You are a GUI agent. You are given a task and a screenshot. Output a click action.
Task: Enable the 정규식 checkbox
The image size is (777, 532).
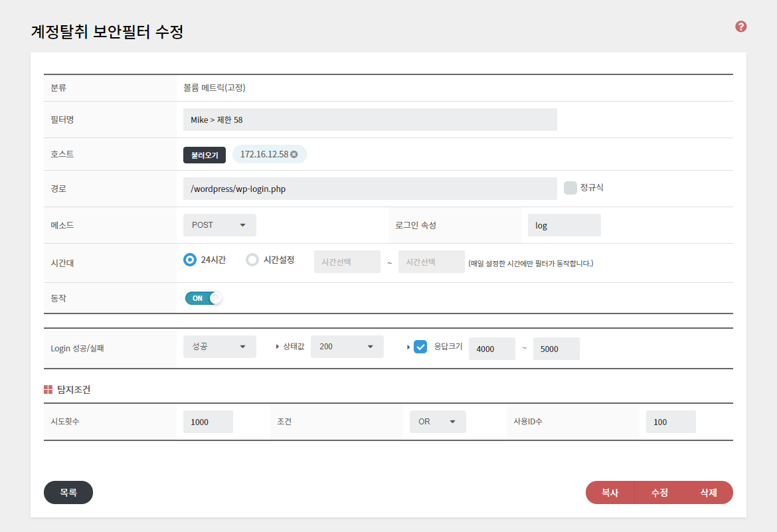coord(570,188)
